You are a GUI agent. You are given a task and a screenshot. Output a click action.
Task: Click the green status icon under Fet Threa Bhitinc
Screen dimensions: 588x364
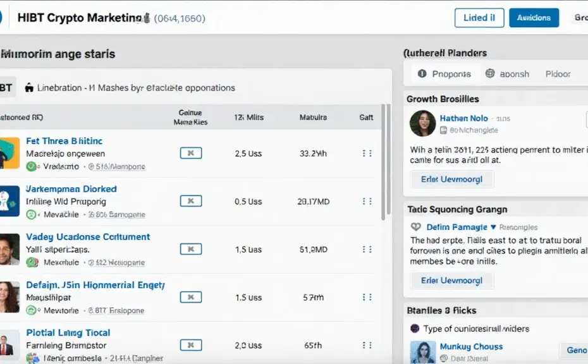point(32,166)
